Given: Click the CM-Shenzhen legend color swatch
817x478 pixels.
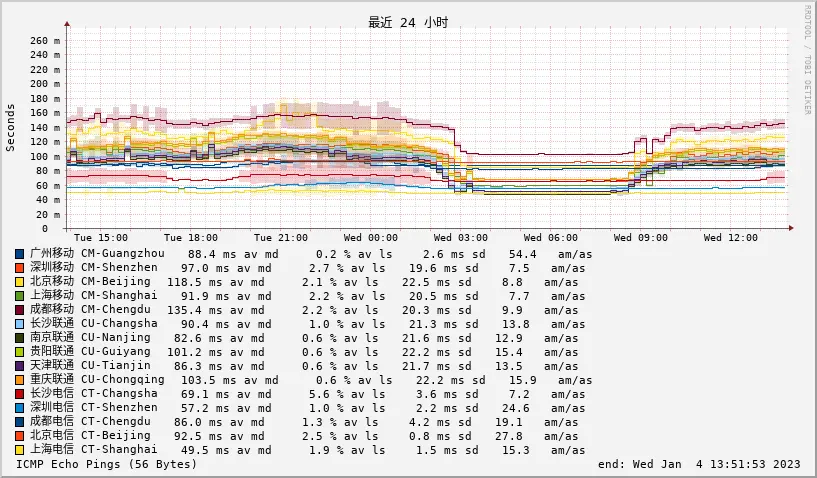Looking at the screenshot, I should (20, 268).
